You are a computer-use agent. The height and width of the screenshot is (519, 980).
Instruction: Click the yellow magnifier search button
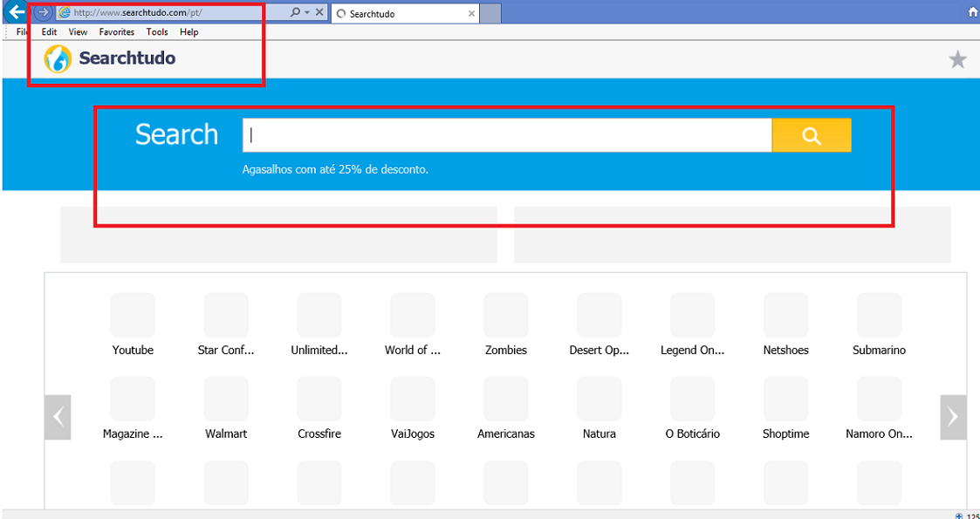click(812, 135)
